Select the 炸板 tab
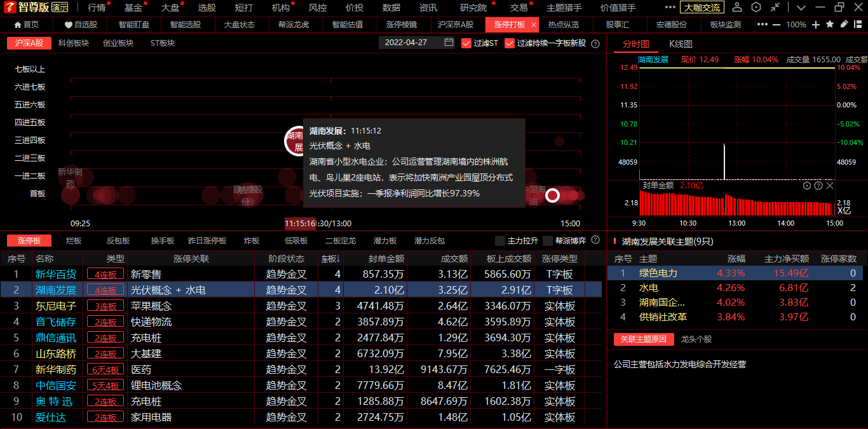 [x=252, y=241]
